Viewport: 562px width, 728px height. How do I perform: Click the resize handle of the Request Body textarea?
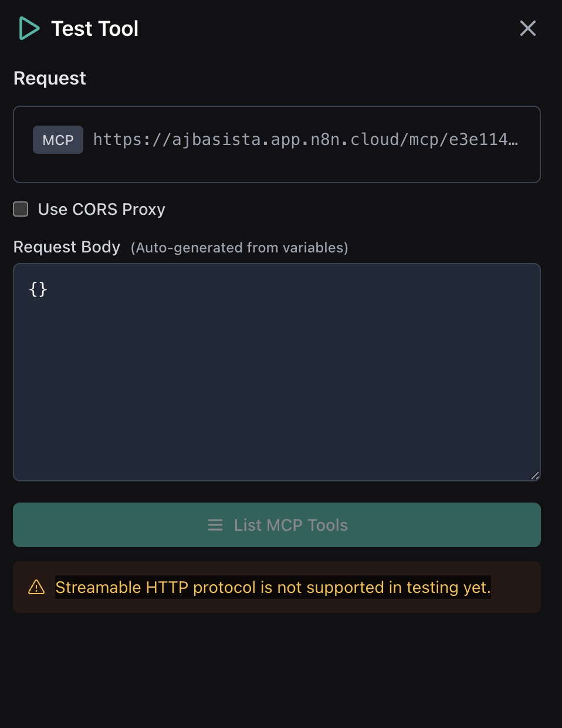coord(534,476)
